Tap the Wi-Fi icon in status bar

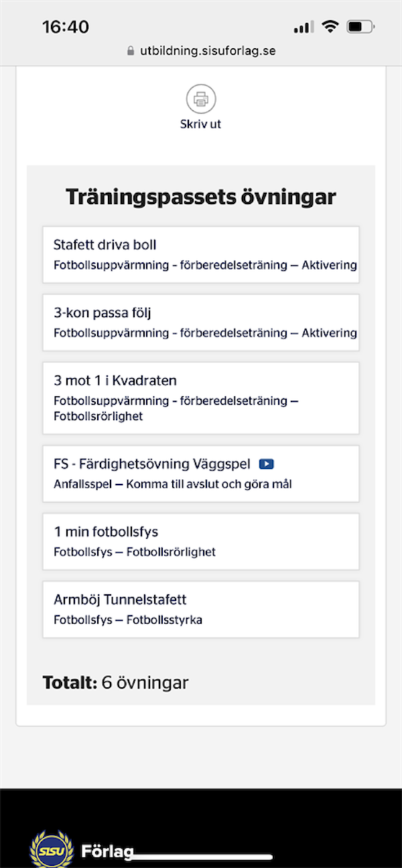(330, 27)
